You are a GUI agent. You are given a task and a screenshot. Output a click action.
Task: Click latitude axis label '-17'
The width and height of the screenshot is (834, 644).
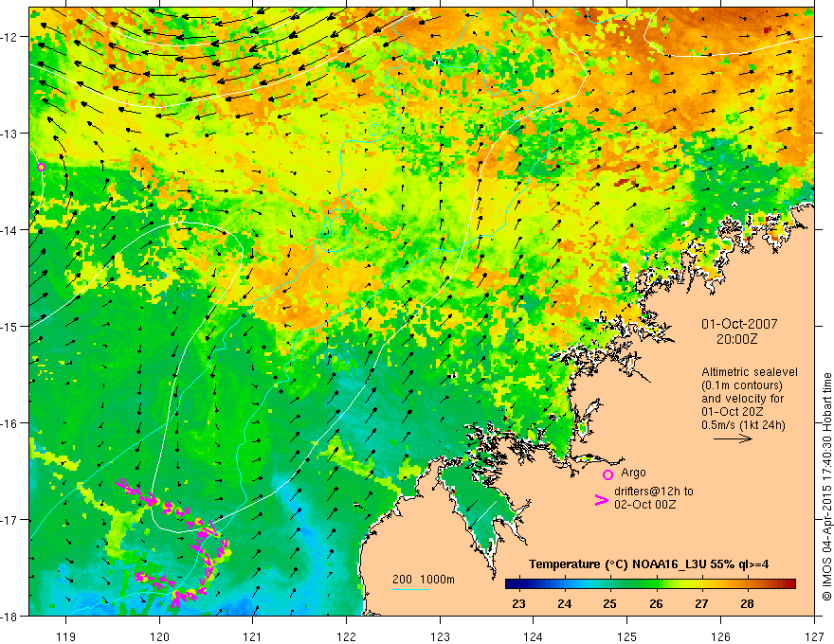9,520
